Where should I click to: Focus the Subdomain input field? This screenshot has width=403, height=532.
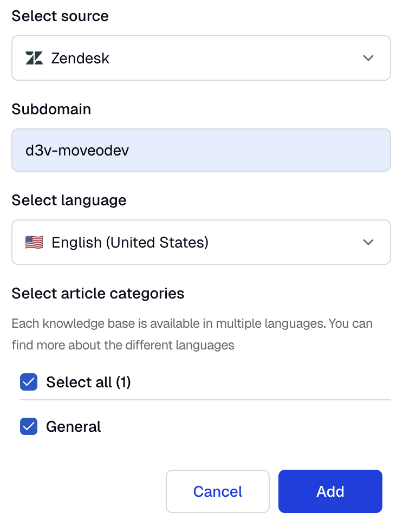tap(201, 150)
